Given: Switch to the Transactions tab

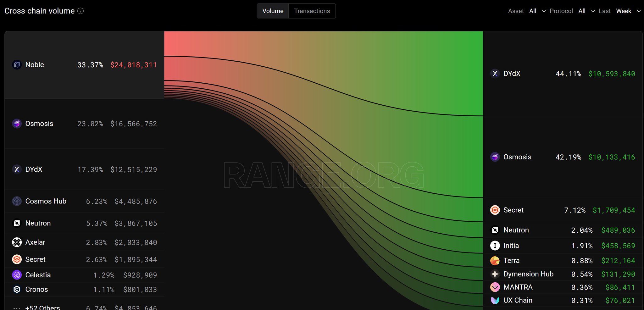Looking at the screenshot, I should coord(312,11).
